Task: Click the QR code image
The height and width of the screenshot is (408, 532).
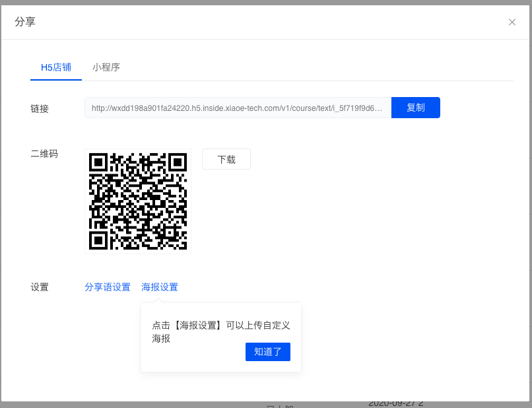Action: click(x=138, y=201)
